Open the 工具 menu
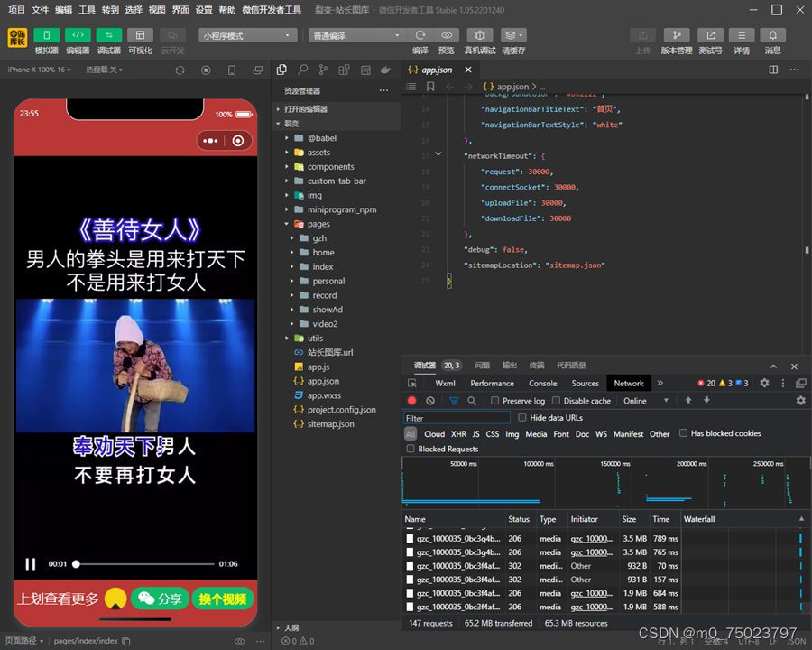The width and height of the screenshot is (812, 650). tap(87, 9)
